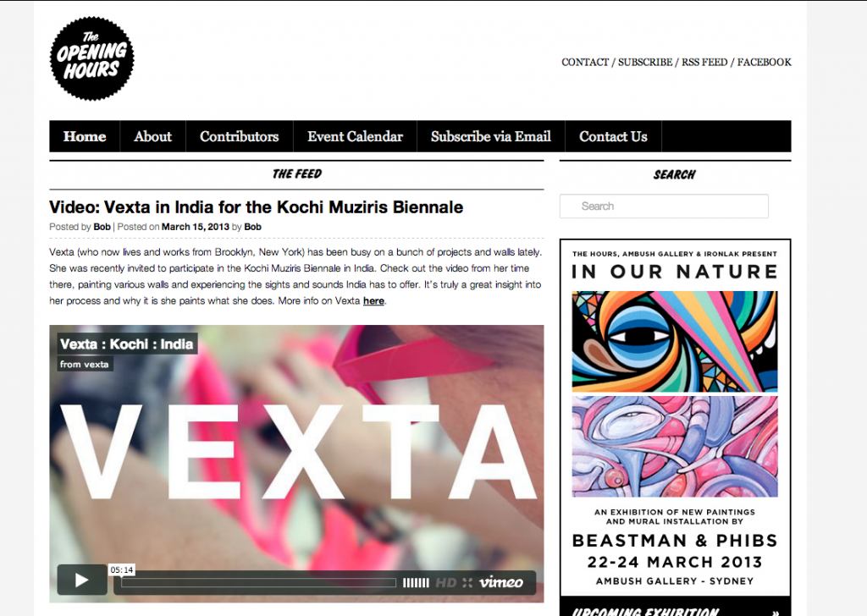Viewport: 867px width, 616px height.
Task: Visit the FACEBOOK link in header
Action: (x=765, y=63)
